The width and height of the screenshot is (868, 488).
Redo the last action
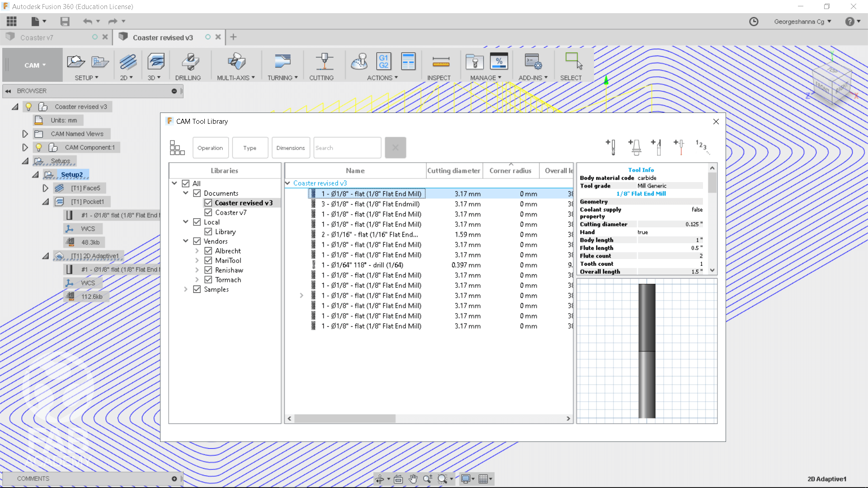pos(113,21)
